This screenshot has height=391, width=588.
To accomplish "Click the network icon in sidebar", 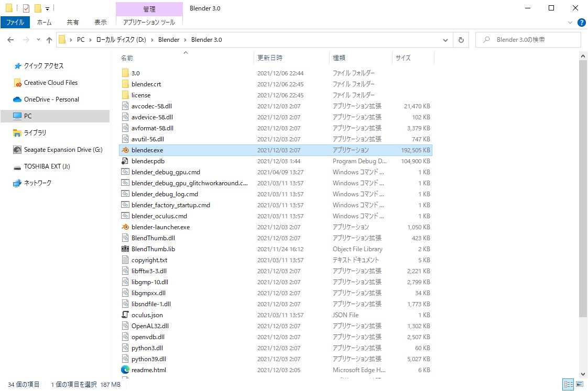I will pos(17,183).
